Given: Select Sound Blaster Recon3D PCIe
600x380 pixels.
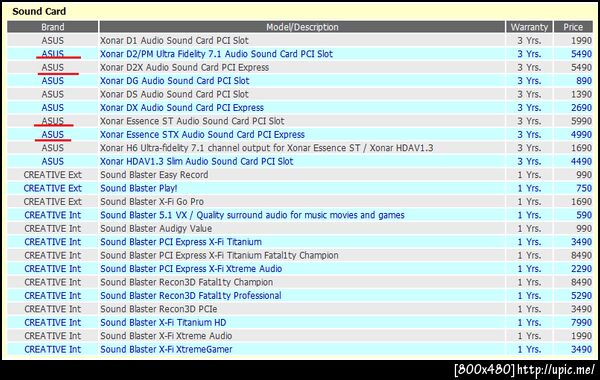Looking at the screenshot, I should 158,309.
